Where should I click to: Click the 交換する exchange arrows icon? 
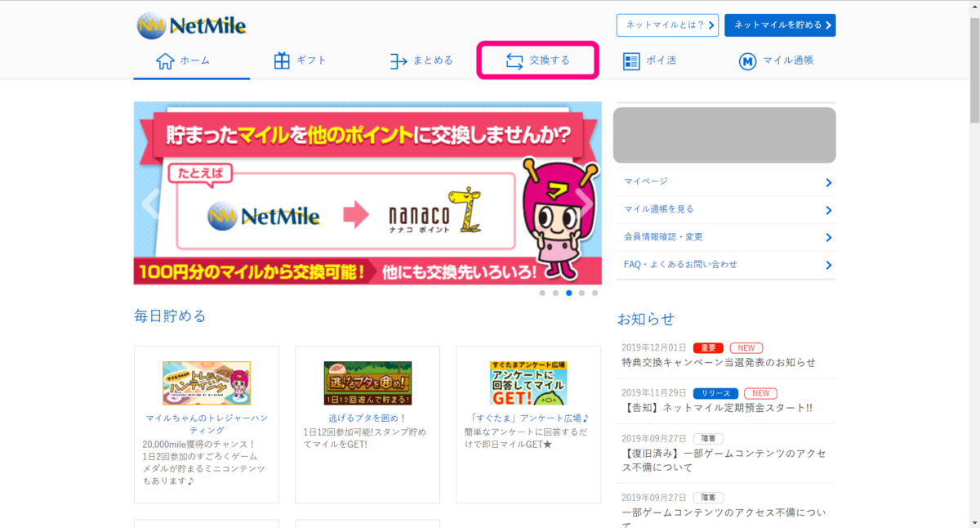point(514,61)
